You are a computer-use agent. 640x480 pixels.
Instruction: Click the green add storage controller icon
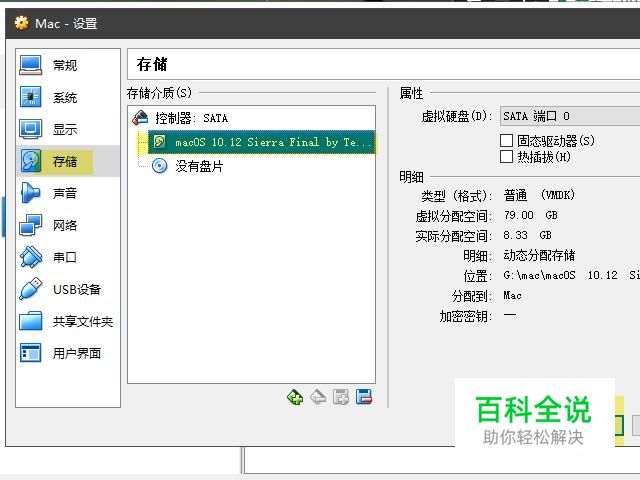click(295, 397)
